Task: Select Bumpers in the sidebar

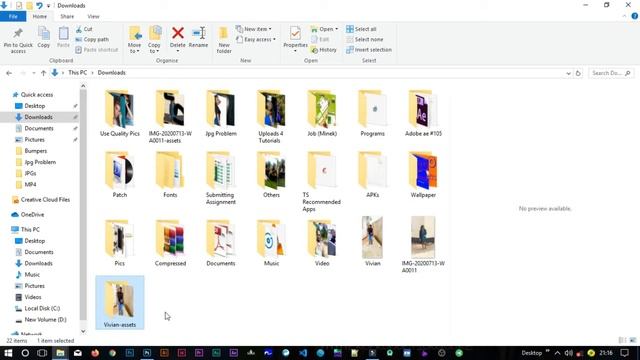Action: tap(36, 151)
